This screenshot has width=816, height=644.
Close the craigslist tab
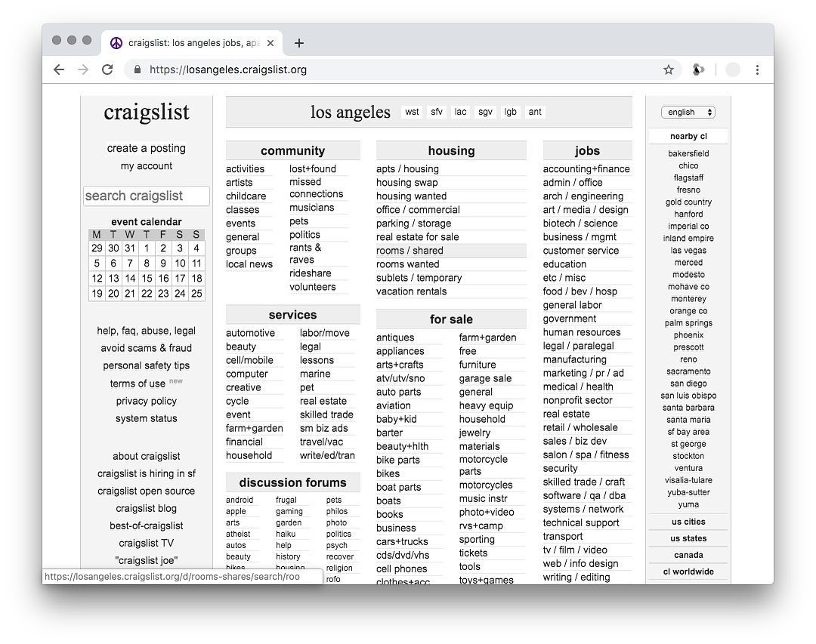(x=270, y=43)
